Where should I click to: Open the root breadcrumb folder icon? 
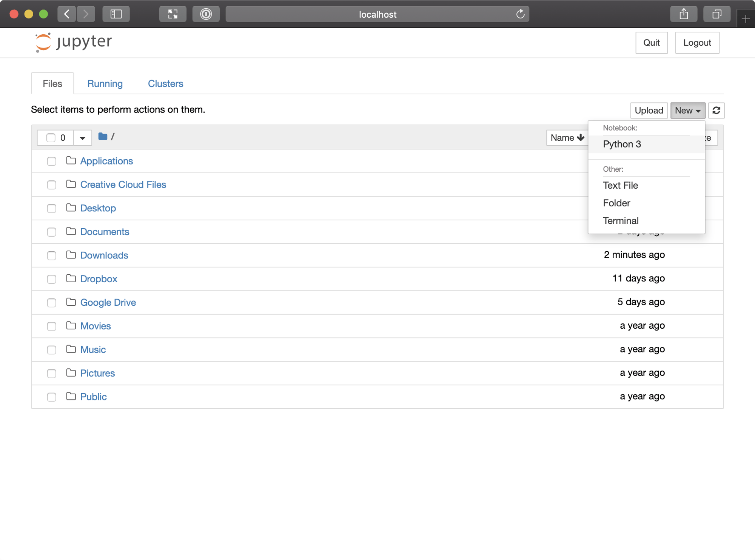[x=102, y=137]
